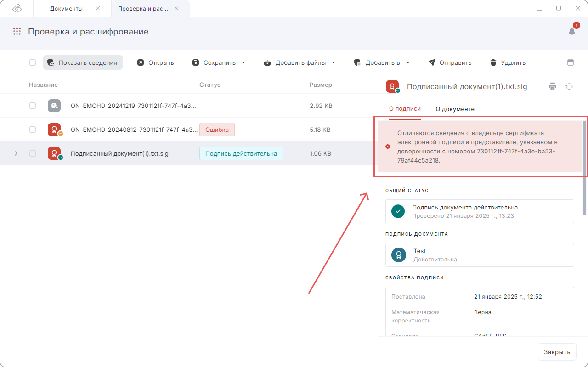Click the ON_EMCHD_20241219 file name
This screenshot has width=588, height=367.
[133, 106]
